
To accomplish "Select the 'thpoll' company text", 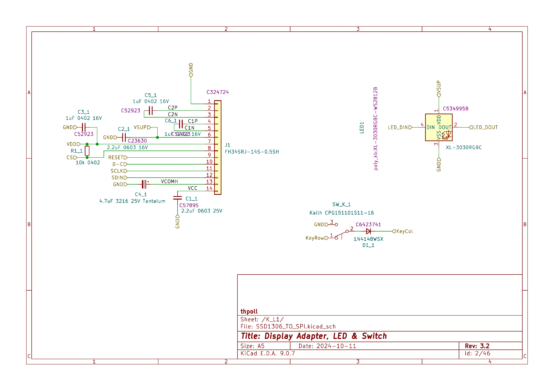I will (249, 311).
